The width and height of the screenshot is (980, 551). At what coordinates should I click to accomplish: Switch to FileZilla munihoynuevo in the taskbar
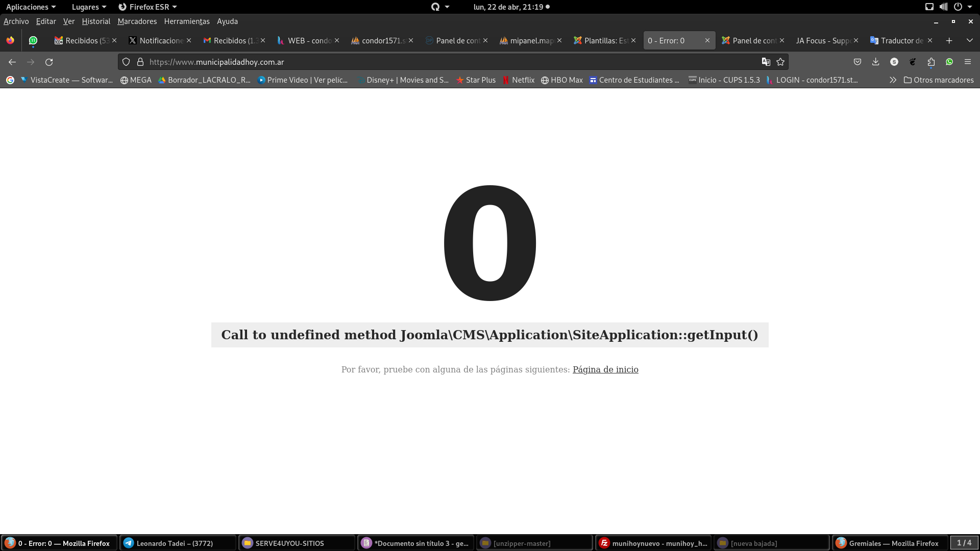tap(654, 543)
